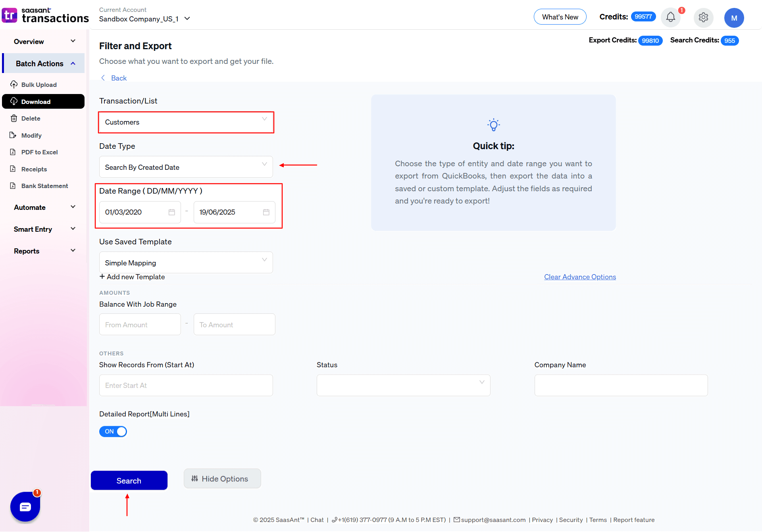Click the Report feature footer link

[x=634, y=520]
